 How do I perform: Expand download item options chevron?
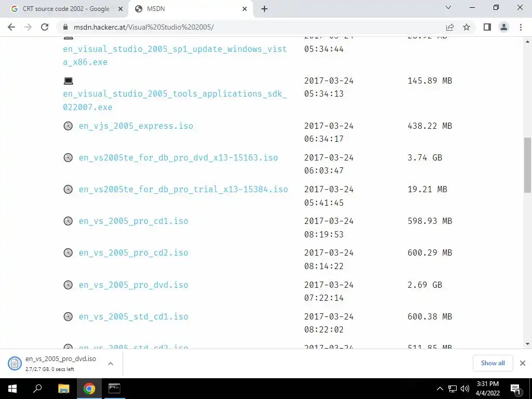click(x=111, y=363)
